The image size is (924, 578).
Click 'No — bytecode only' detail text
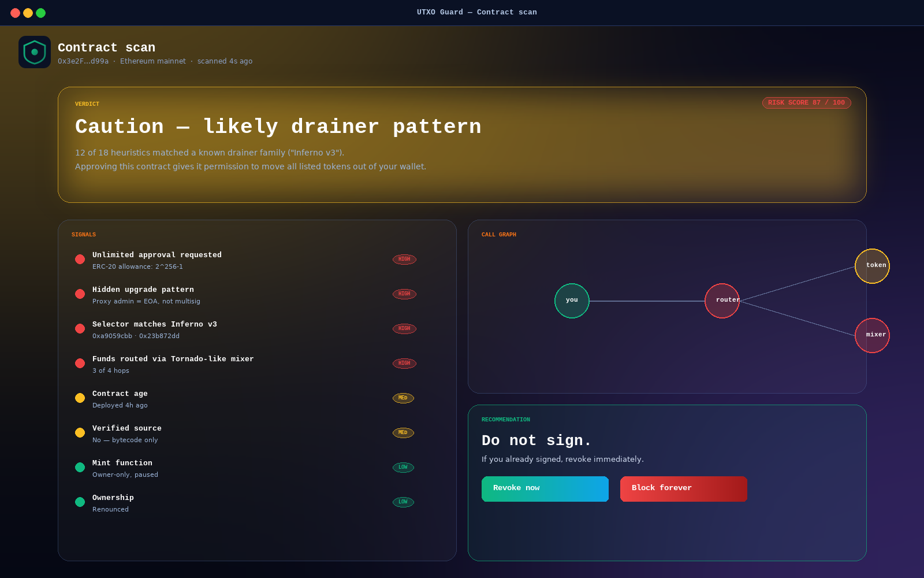(x=125, y=440)
